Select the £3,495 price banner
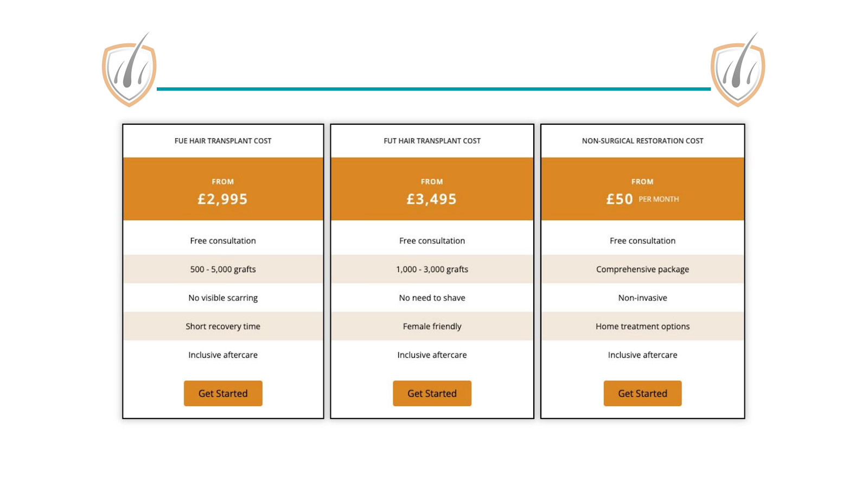The image size is (868, 488). pyautogui.click(x=432, y=189)
